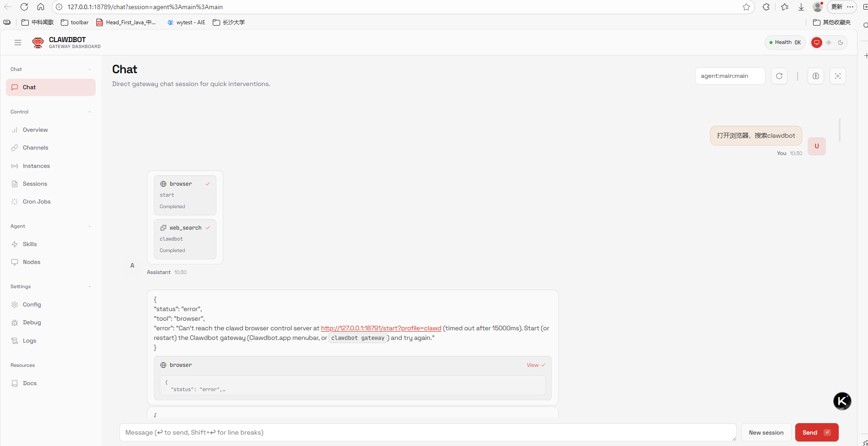Select the system theme monitor icon

coord(816,43)
